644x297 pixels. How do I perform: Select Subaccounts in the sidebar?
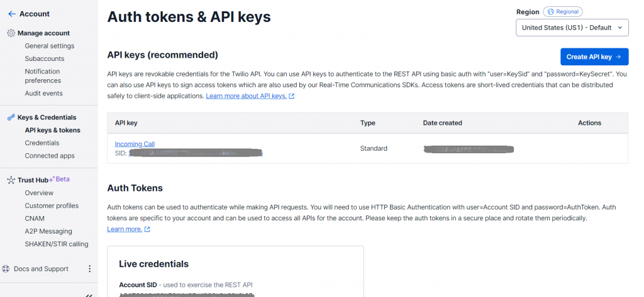[45, 58]
